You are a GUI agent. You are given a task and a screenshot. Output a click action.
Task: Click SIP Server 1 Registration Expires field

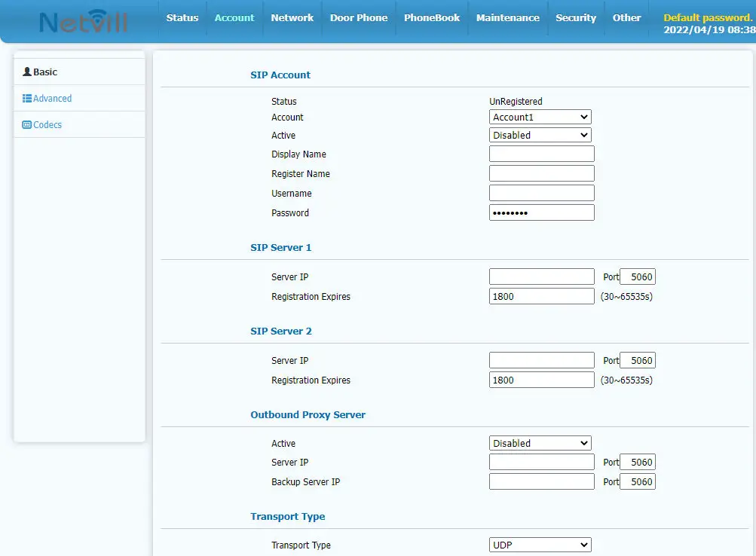tap(541, 296)
